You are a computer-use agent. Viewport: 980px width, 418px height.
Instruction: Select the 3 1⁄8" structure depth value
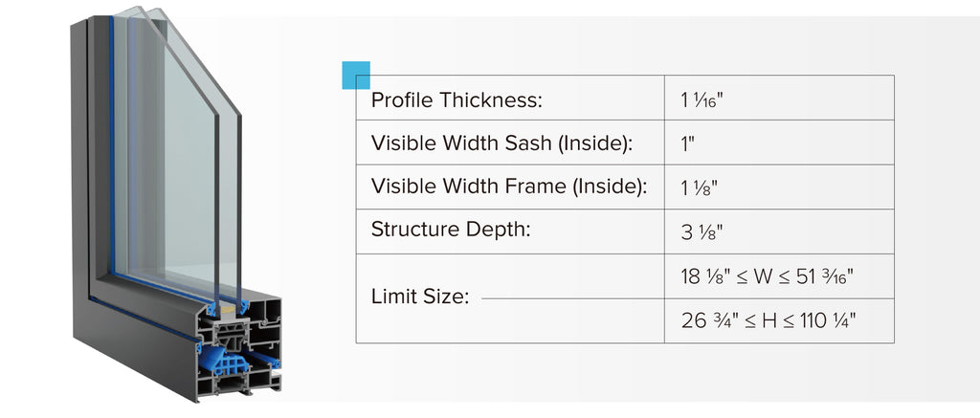[x=701, y=231]
